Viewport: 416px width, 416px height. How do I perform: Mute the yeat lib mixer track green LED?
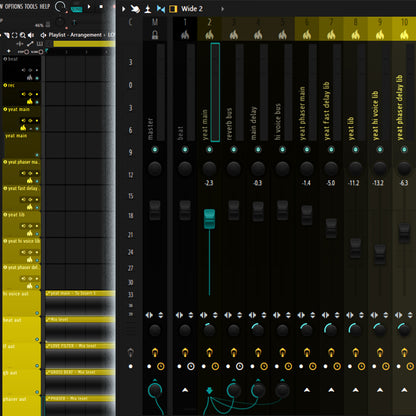(355, 150)
